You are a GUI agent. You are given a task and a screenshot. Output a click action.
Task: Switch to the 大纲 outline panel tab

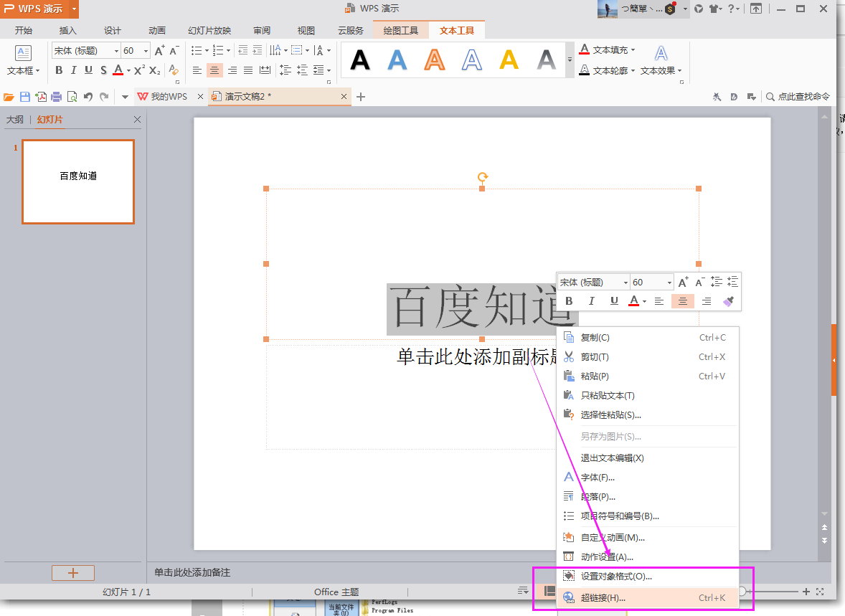(x=14, y=119)
